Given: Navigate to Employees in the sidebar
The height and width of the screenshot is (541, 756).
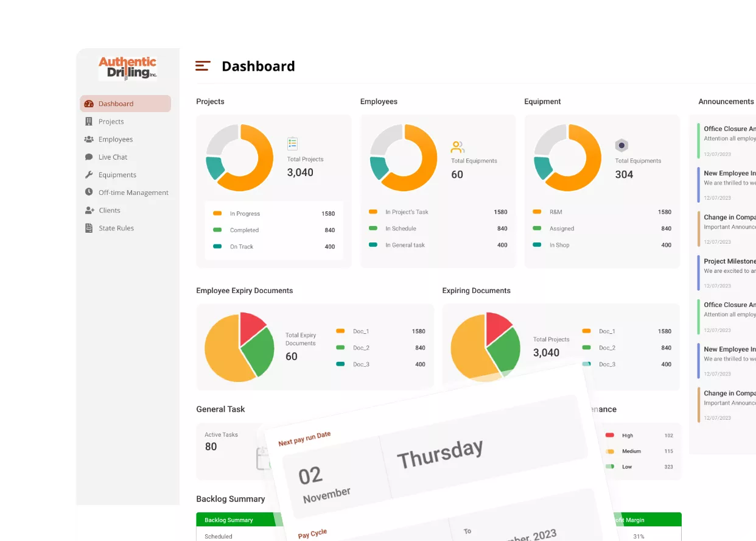Looking at the screenshot, I should (116, 139).
